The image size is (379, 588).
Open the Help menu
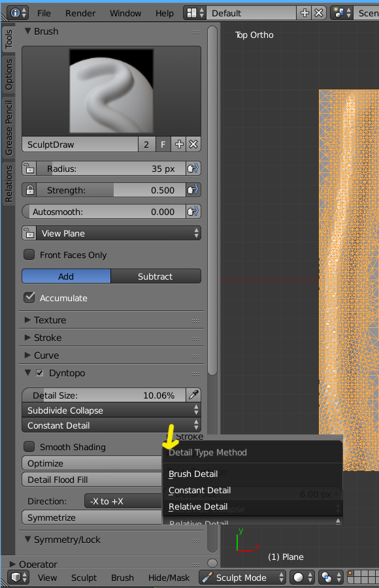tap(165, 13)
